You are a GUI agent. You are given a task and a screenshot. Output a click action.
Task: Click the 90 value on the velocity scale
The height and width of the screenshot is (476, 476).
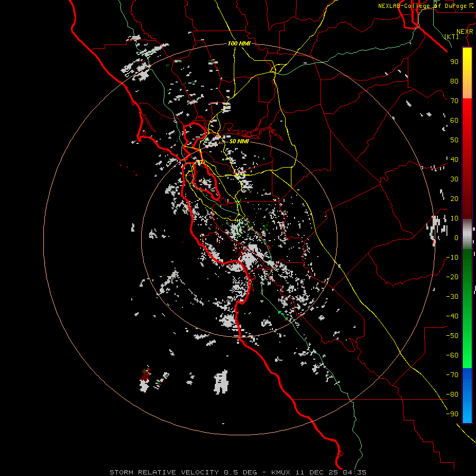pos(454,62)
